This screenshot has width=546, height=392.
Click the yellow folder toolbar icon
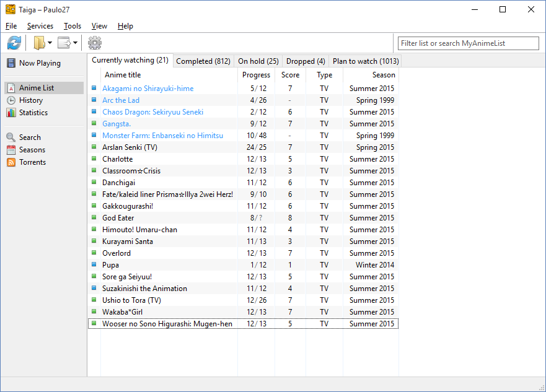40,43
